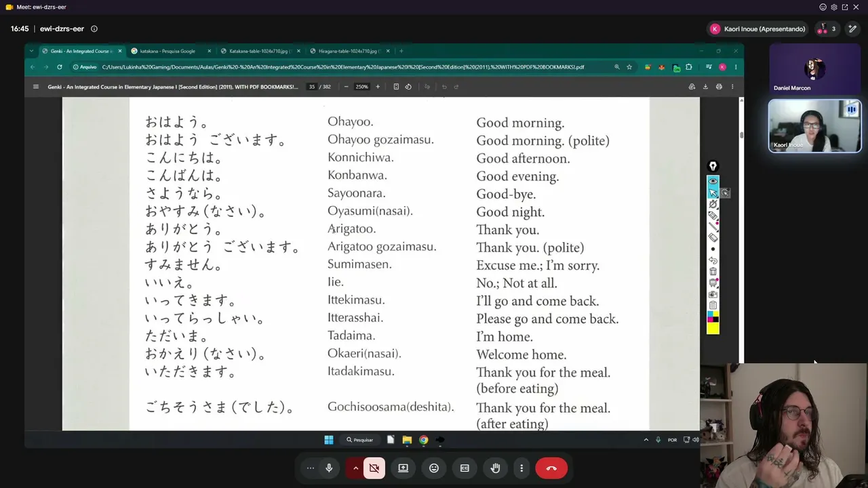Click the browser address bar URL
868x488 pixels.
click(342, 67)
